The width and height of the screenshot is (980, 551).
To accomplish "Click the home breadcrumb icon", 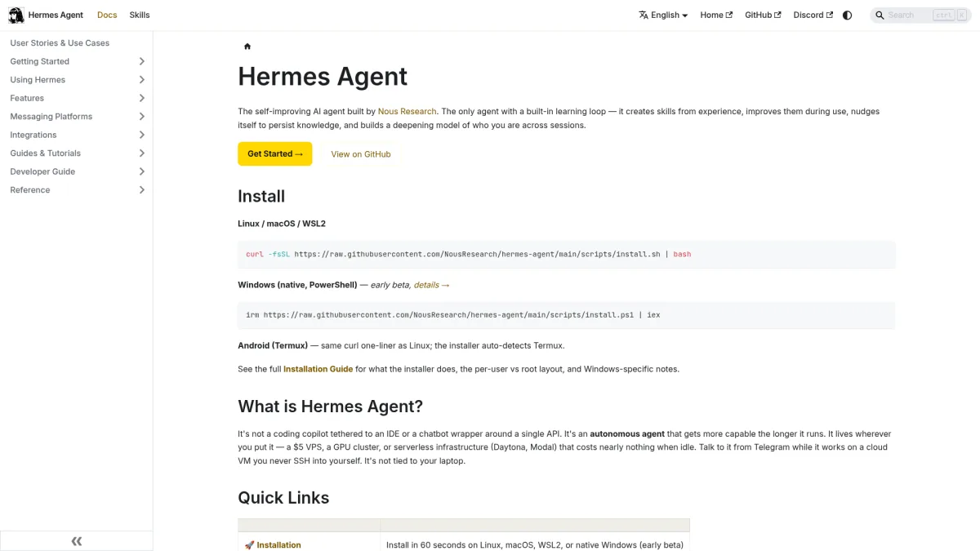I will tap(247, 47).
